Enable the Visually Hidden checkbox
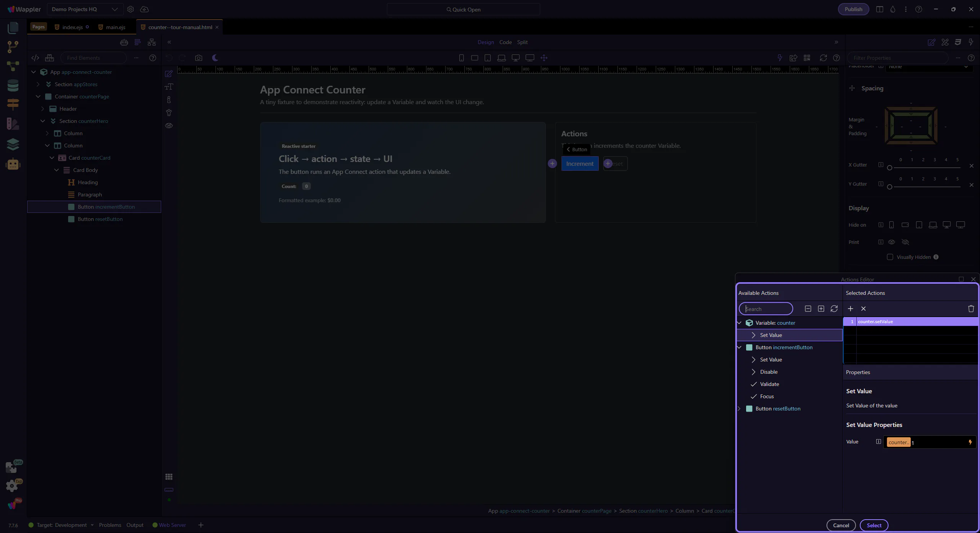This screenshot has width=980, height=533. coord(890,257)
